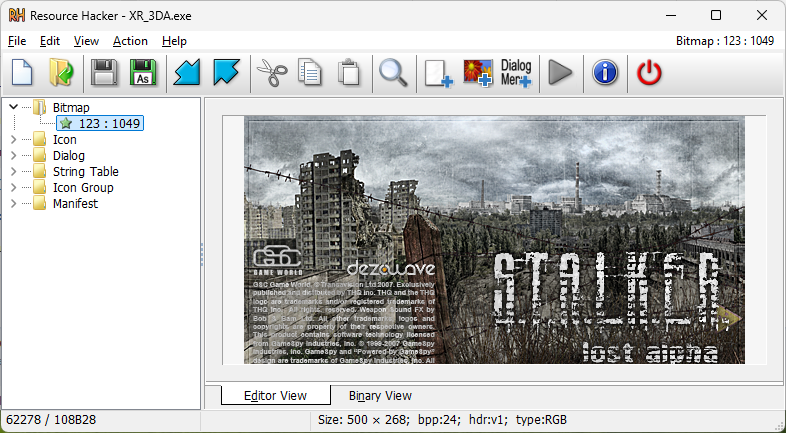This screenshot has height=433, width=786.
Task: Open the Edit menu
Action: 50,41
